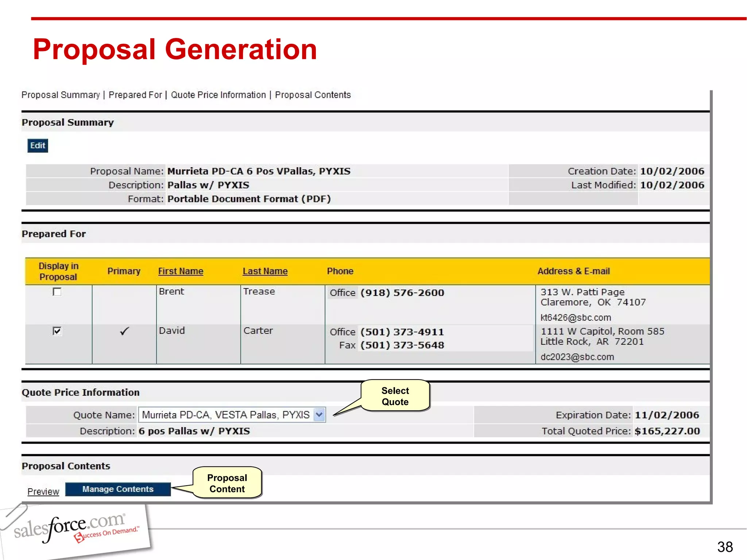Click quote description 6 pos Pallas w/ PYXIS
The width and height of the screenshot is (747, 560).
tap(194, 431)
